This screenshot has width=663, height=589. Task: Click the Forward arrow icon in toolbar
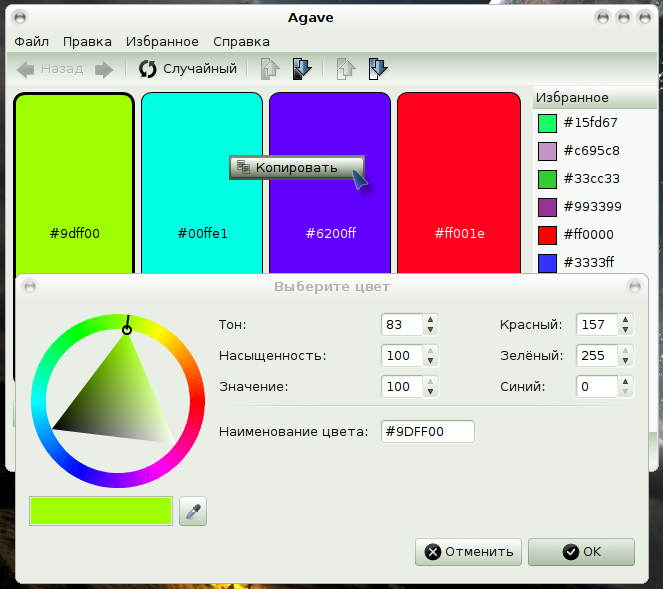click(104, 69)
